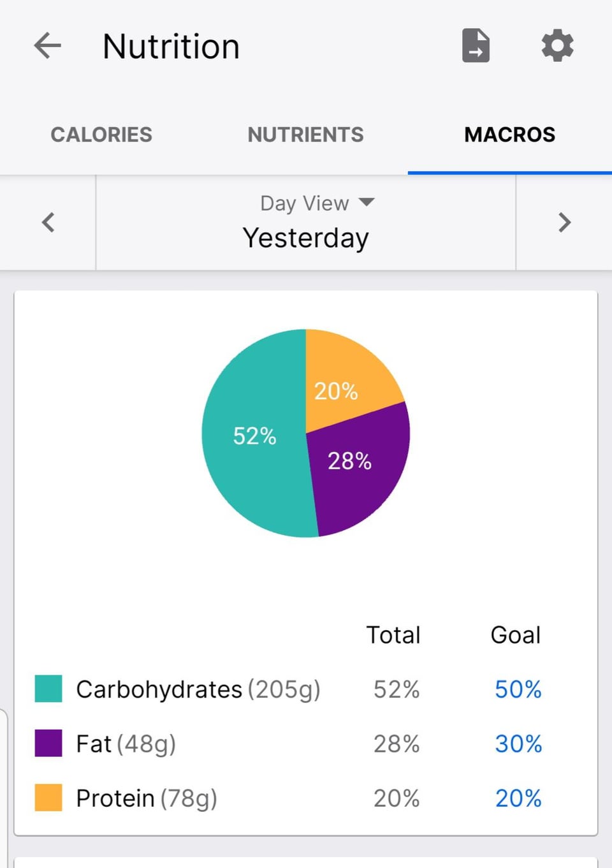Select the Macros tab
This screenshot has height=868, width=612.
click(510, 135)
